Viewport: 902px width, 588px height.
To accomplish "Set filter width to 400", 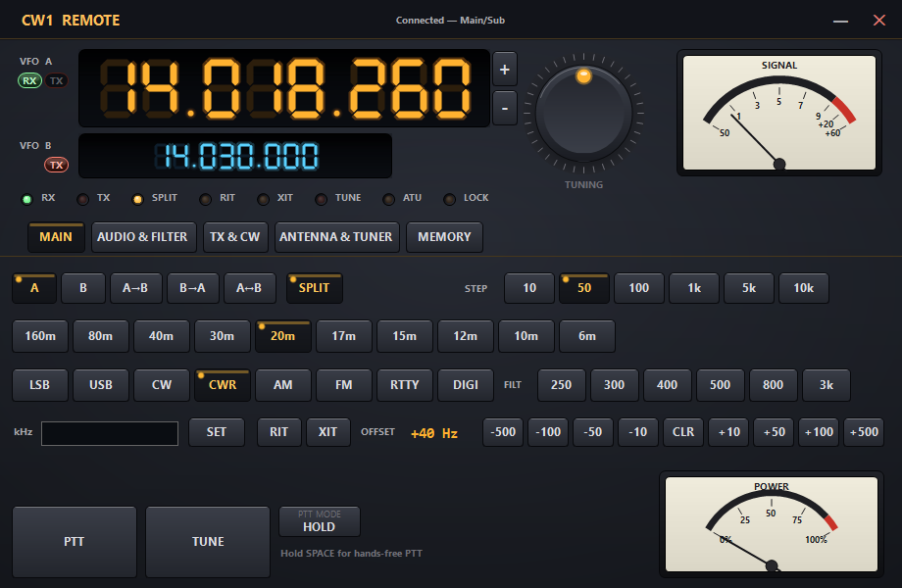I will tap(668, 385).
